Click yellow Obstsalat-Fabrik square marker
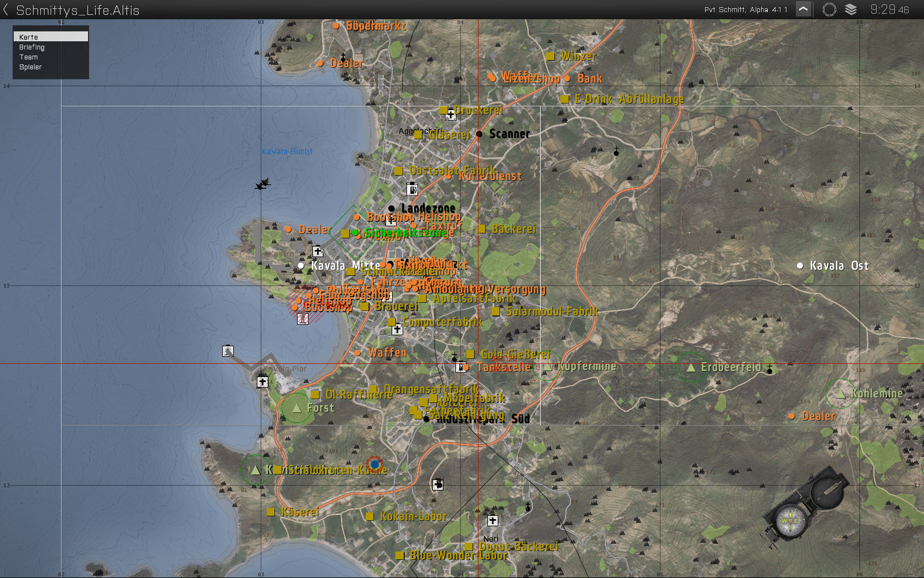This screenshot has width=924, height=578. click(399, 171)
